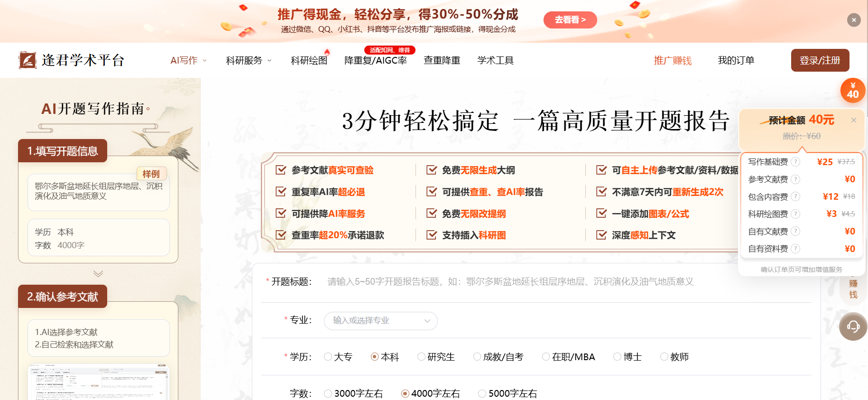The height and width of the screenshot is (400, 868).
Task: Click the 登录/注册 button
Action: [820, 60]
